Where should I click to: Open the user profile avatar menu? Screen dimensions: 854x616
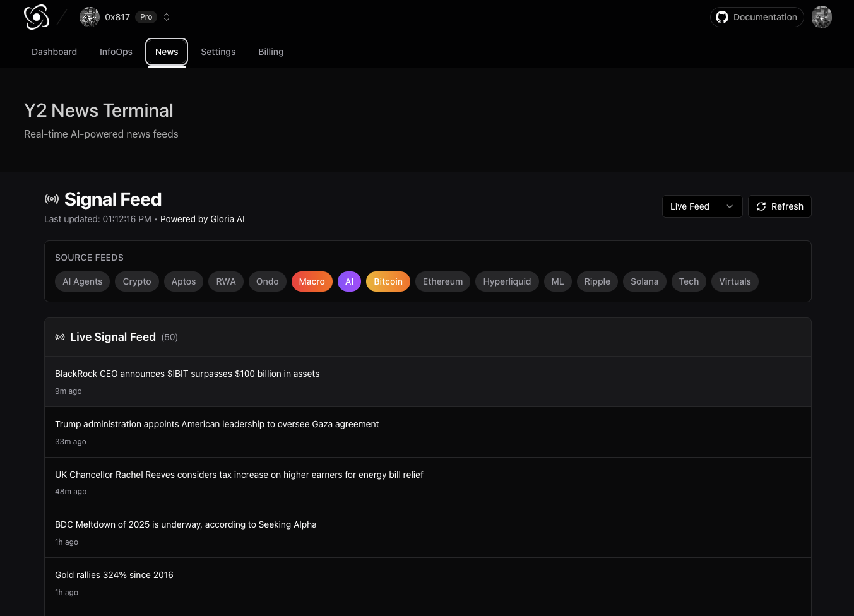[x=821, y=17]
